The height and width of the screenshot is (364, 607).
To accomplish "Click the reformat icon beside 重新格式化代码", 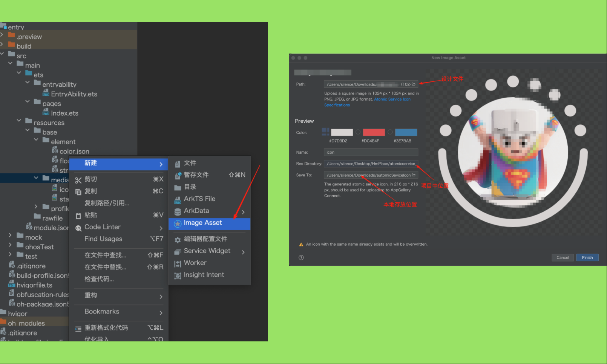I will click(x=78, y=329).
